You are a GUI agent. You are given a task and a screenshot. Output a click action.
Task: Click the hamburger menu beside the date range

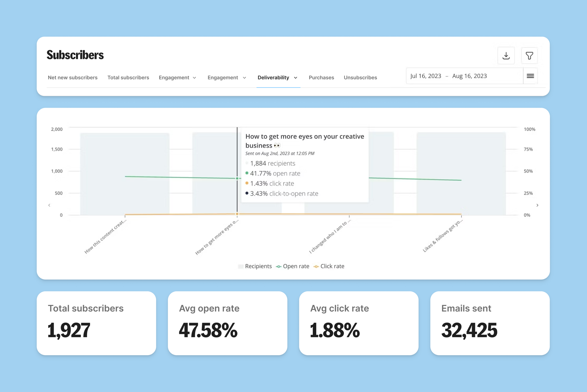pos(530,76)
